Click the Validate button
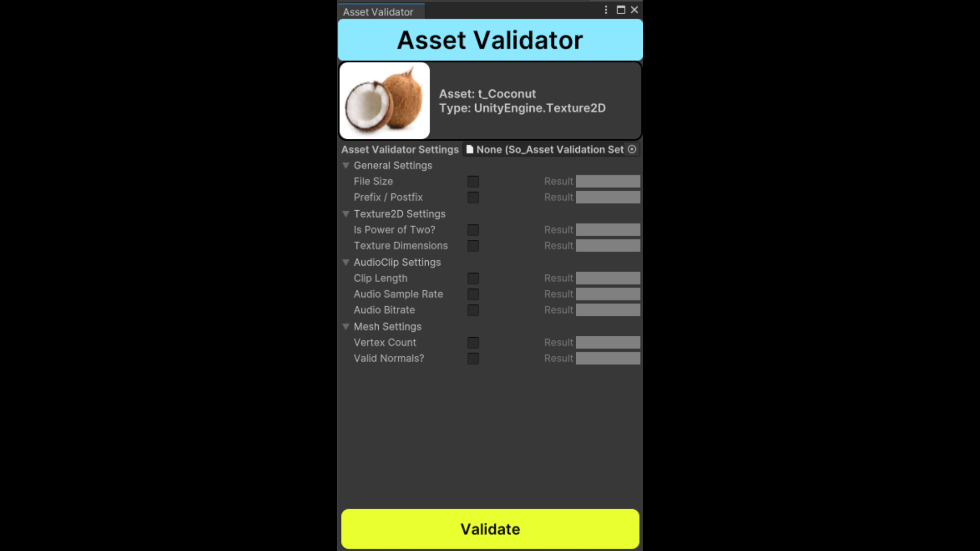 pos(490,529)
